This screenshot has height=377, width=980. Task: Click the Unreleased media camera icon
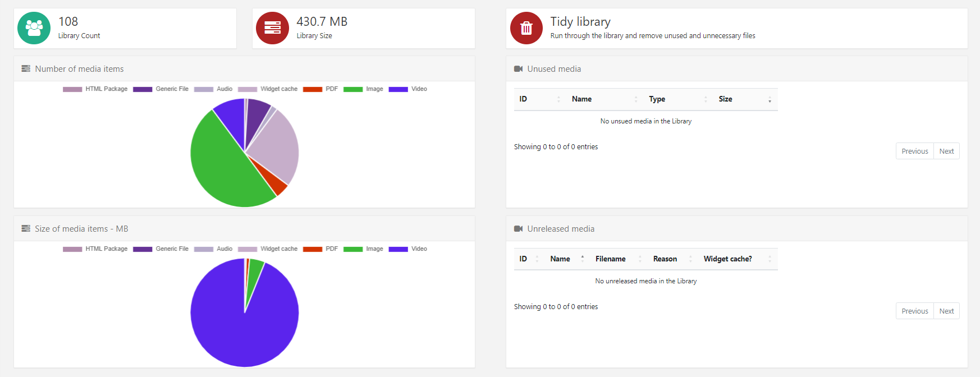coord(518,229)
